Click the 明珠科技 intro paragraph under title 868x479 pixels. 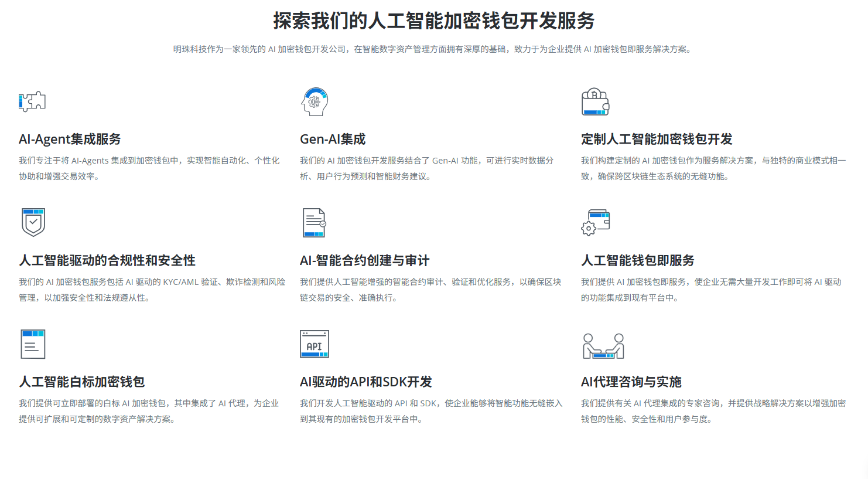point(433,49)
